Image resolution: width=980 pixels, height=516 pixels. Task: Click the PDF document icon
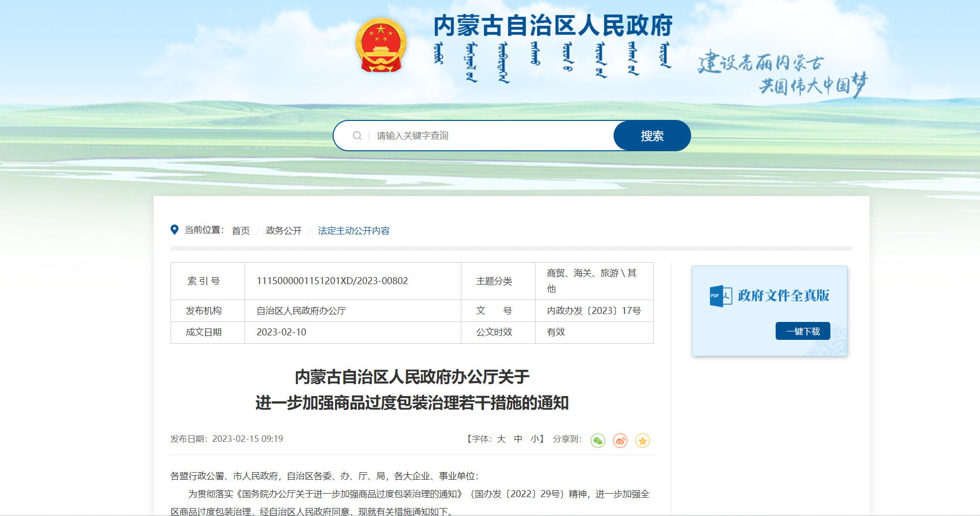(x=720, y=296)
